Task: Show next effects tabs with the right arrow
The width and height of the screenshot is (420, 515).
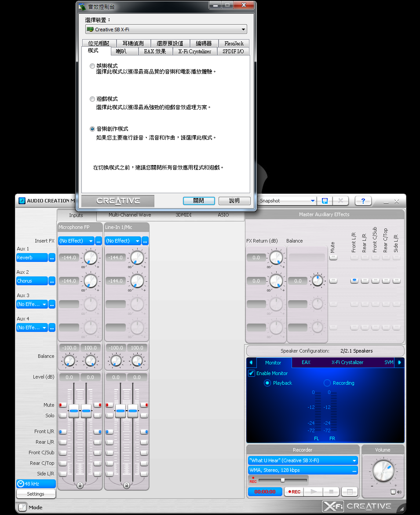Action: 399,363
